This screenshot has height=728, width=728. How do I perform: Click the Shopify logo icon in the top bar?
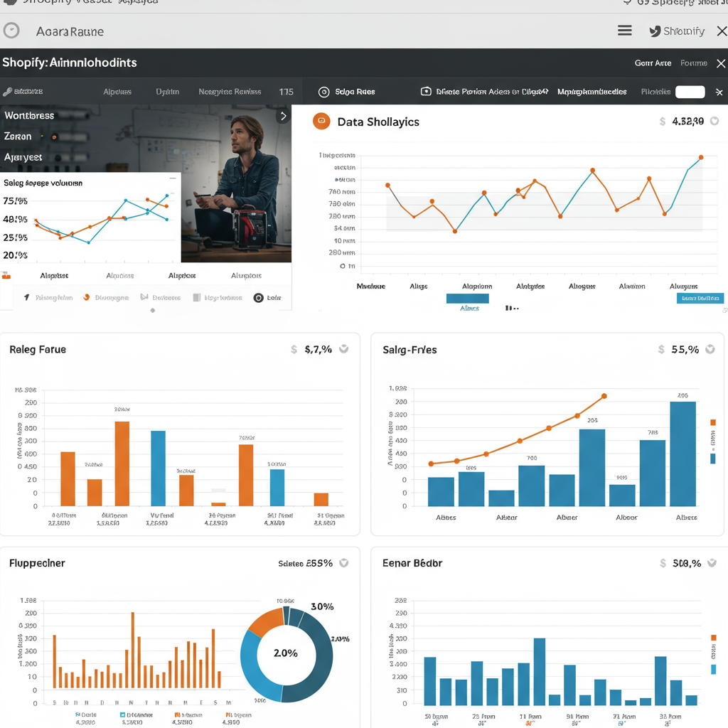coord(655,31)
